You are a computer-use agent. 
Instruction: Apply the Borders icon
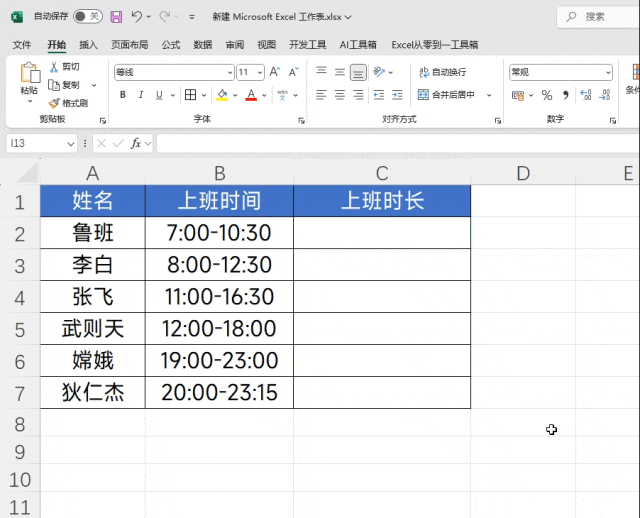190,95
